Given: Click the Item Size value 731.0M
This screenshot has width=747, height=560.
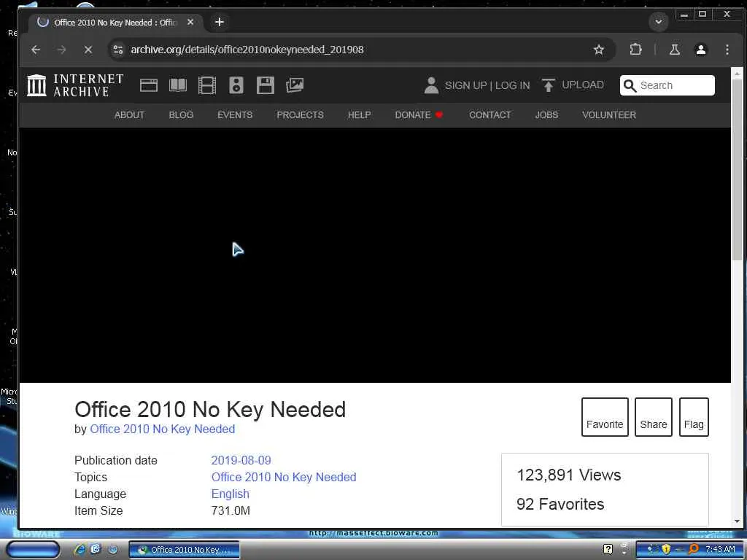Looking at the screenshot, I should [231, 511].
